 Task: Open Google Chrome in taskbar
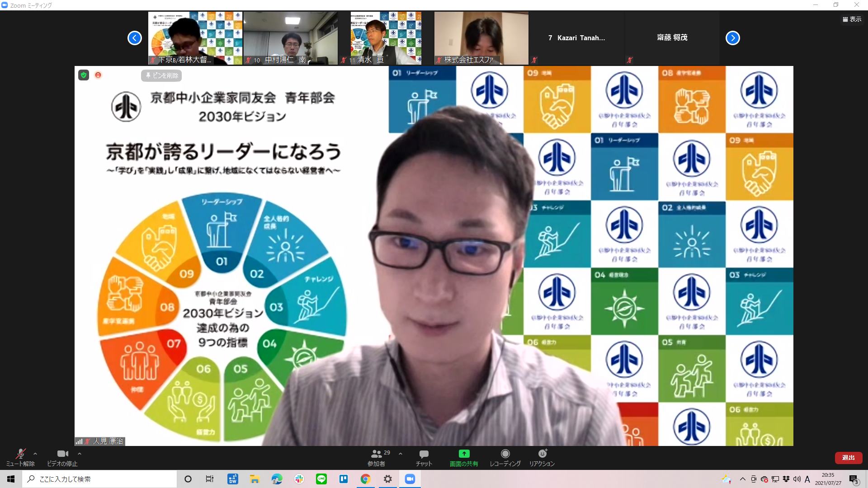[365, 479]
